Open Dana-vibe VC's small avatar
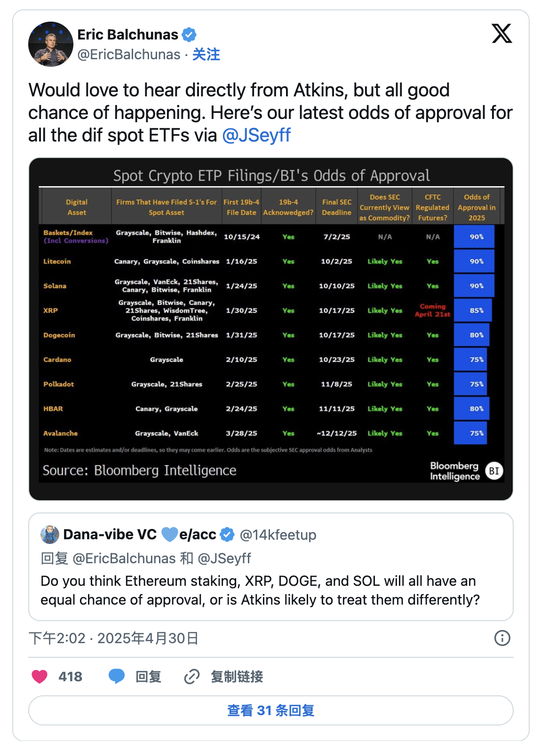This screenshot has height=756, width=540. tap(50, 535)
